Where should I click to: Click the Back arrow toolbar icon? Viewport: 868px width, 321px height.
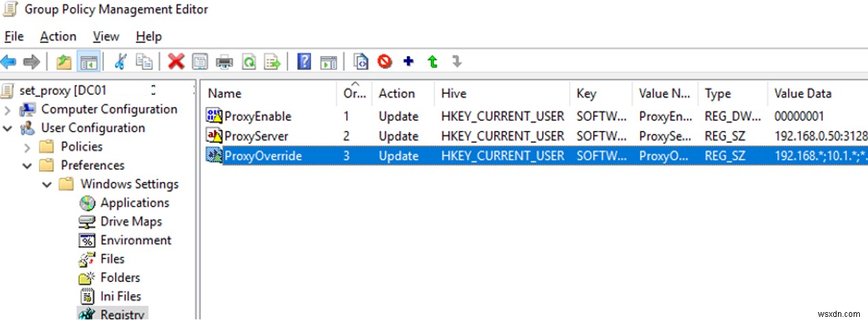pyautogui.click(x=9, y=62)
